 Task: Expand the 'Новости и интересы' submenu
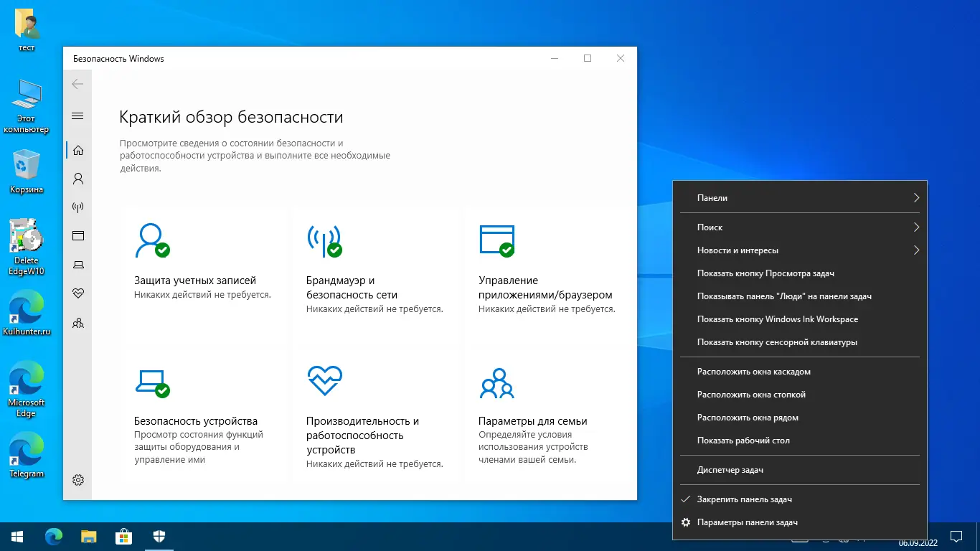[800, 250]
